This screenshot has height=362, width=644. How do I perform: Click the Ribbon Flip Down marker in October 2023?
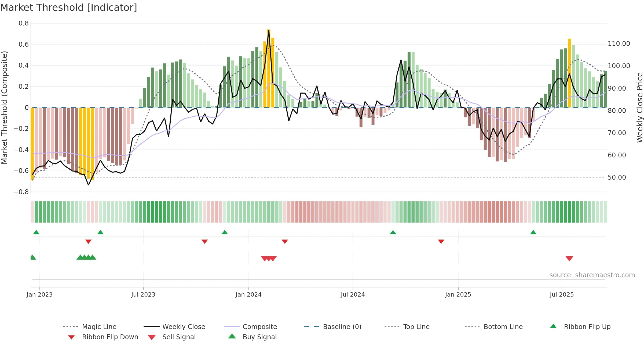pyautogui.click(x=204, y=242)
